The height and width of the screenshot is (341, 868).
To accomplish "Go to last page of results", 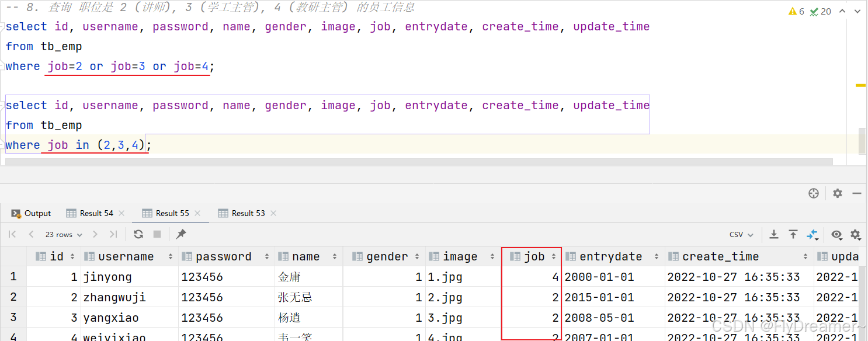I will pyautogui.click(x=113, y=234).
